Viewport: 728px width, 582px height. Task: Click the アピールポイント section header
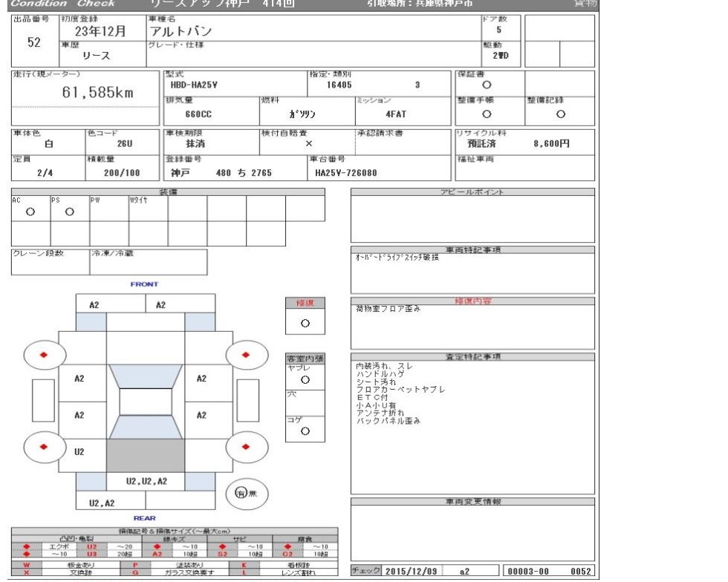(x=472, y=192)
